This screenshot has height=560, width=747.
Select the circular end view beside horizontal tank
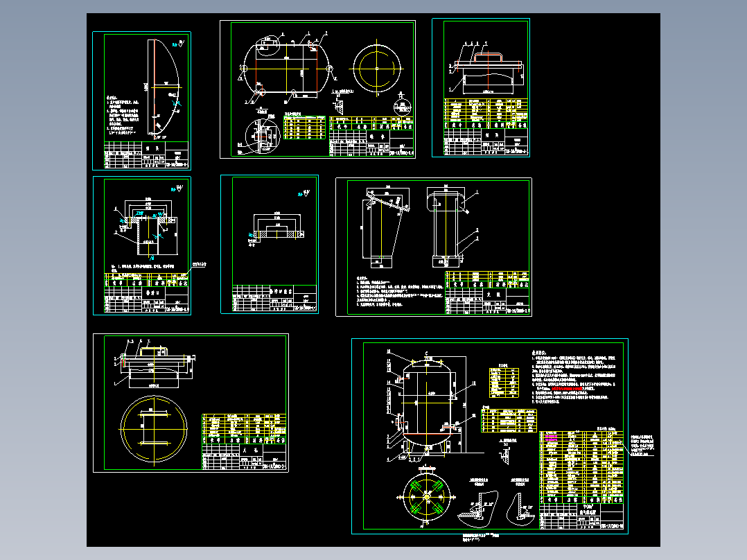click(x=377, y=69)
